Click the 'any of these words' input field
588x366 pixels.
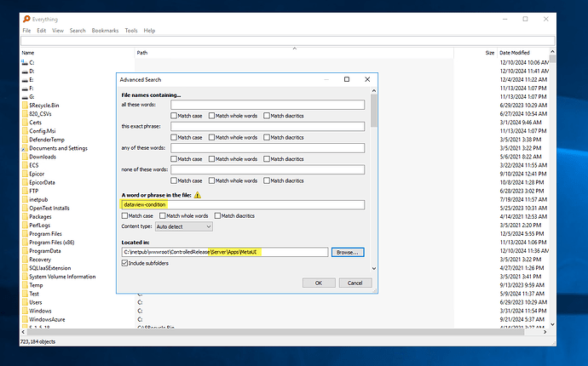(268, 148)
